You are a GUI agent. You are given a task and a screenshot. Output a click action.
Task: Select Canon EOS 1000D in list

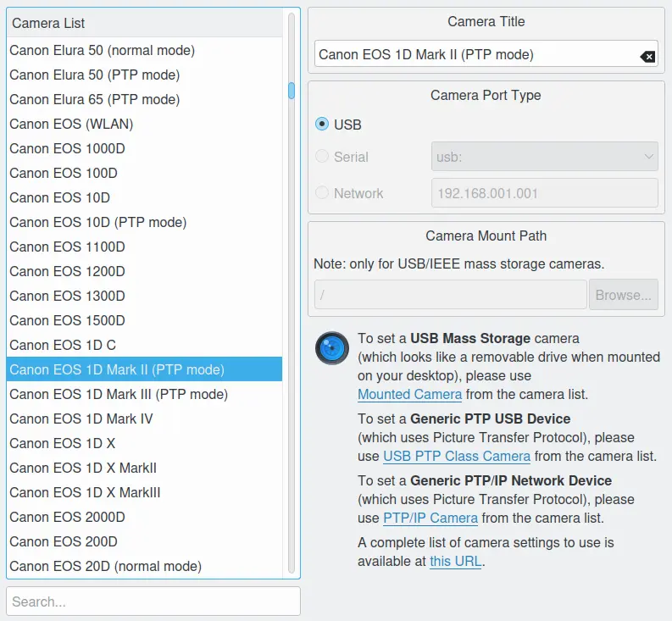coord(144,148)
